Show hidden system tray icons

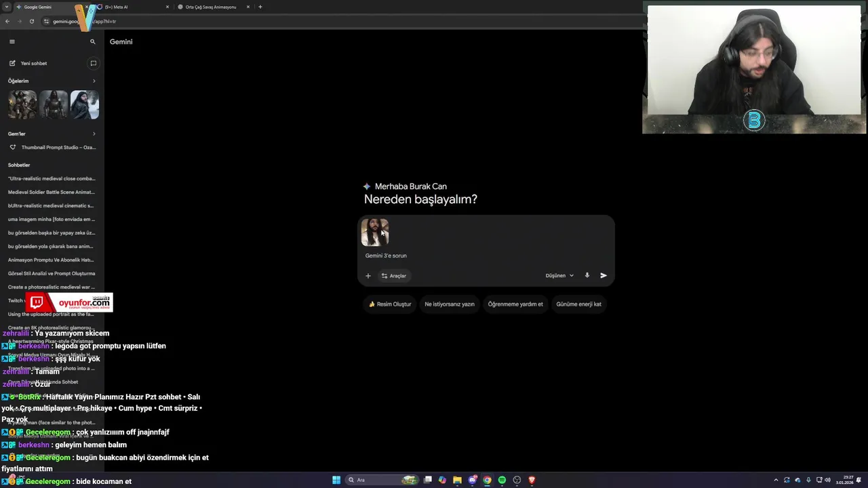(x=776, y=480)
